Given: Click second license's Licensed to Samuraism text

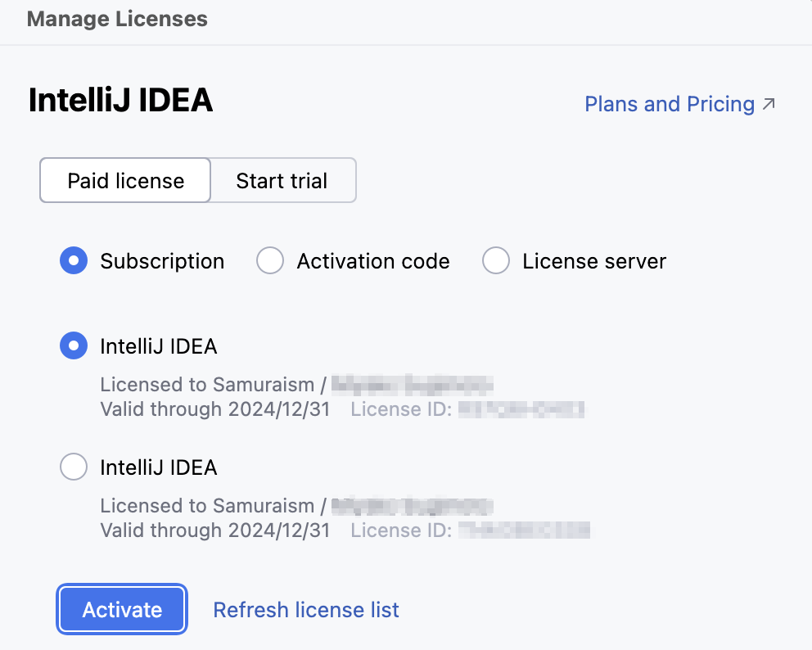Looking at the screenshot, I should 207,506.
